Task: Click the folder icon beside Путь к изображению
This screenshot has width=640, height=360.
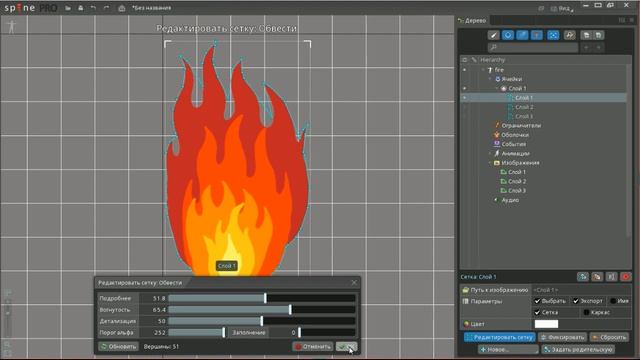Action: 466,290
